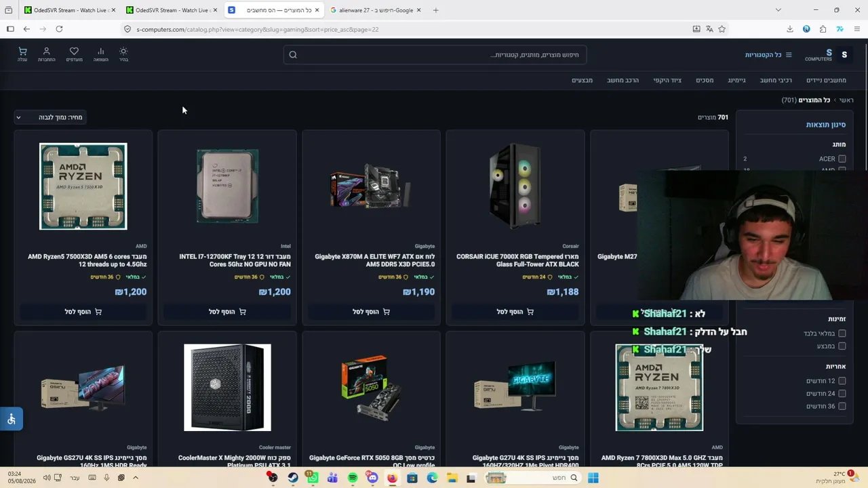Go to home breadcrumb link

(846, 100)
